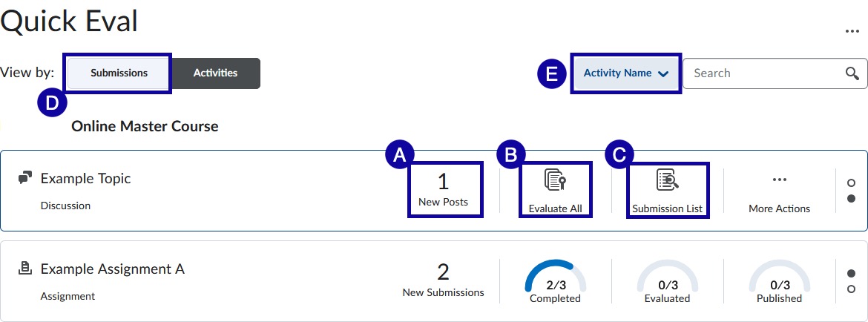The image size is (868, 322).
Task: Click More Actions ellipsis on Example Topic
Action: (779, 180)
